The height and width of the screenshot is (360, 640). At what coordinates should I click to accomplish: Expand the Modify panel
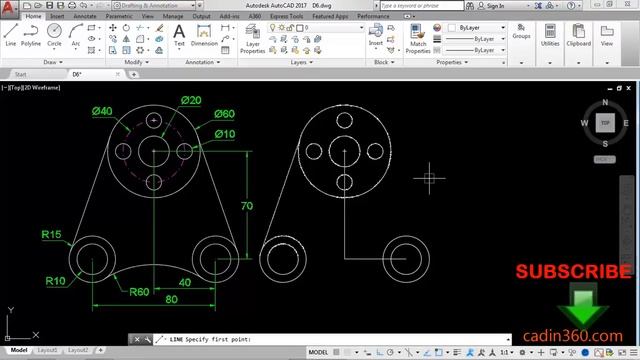click(136, 62)
